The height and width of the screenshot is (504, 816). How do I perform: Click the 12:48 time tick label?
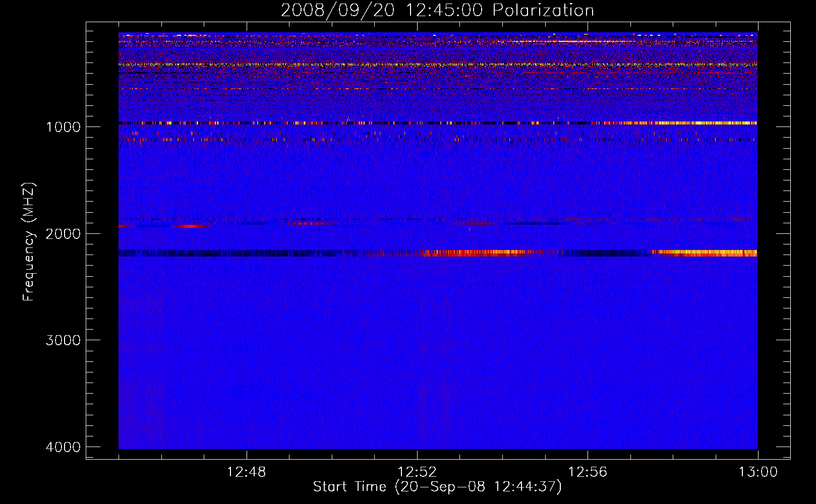coord(247,472)
